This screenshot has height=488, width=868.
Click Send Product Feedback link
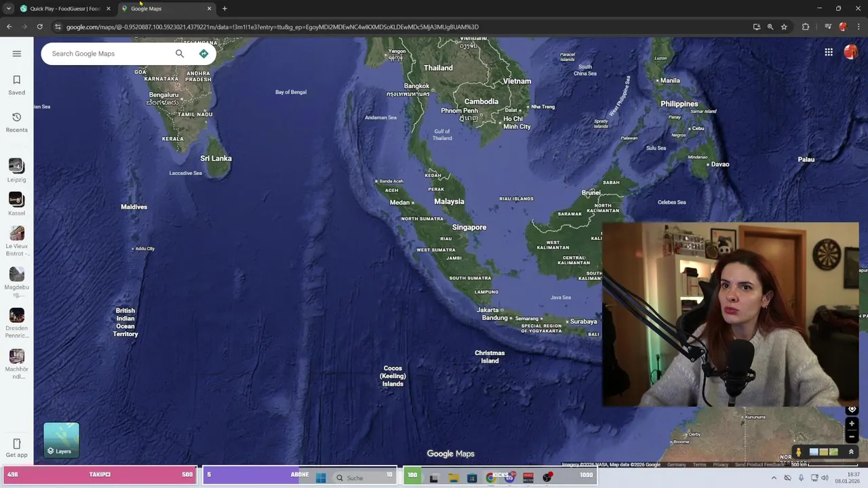(x=759, y=465)
